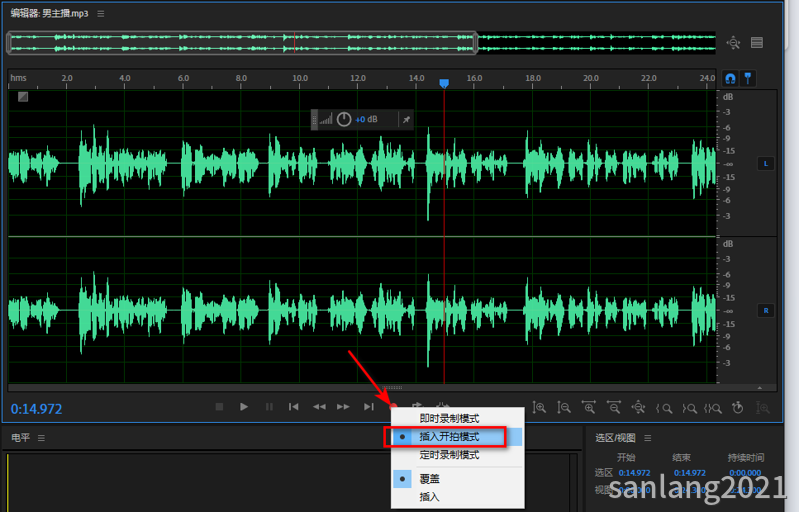Click the blue playhead marker on the timeline

click(x=444, y=83)
